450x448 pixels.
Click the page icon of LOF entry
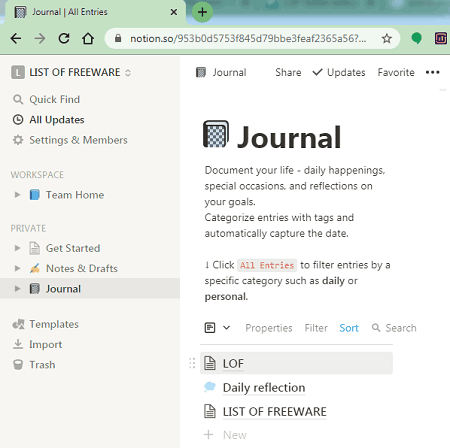click(210, 363)
